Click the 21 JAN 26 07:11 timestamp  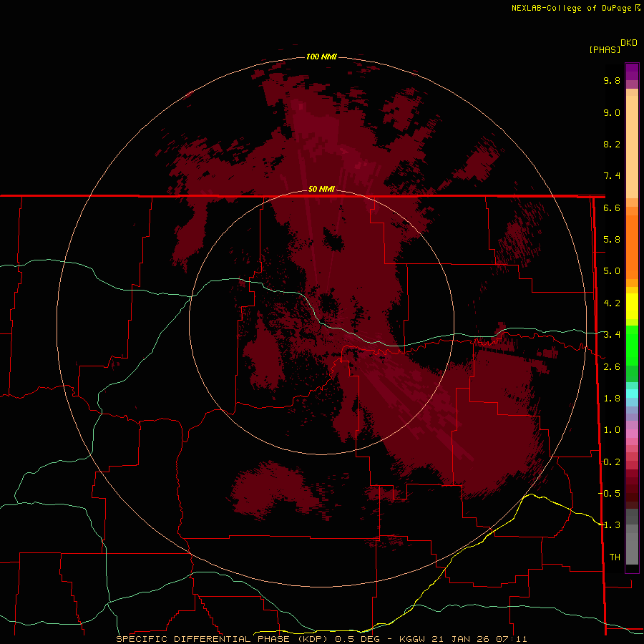(479, 639)
